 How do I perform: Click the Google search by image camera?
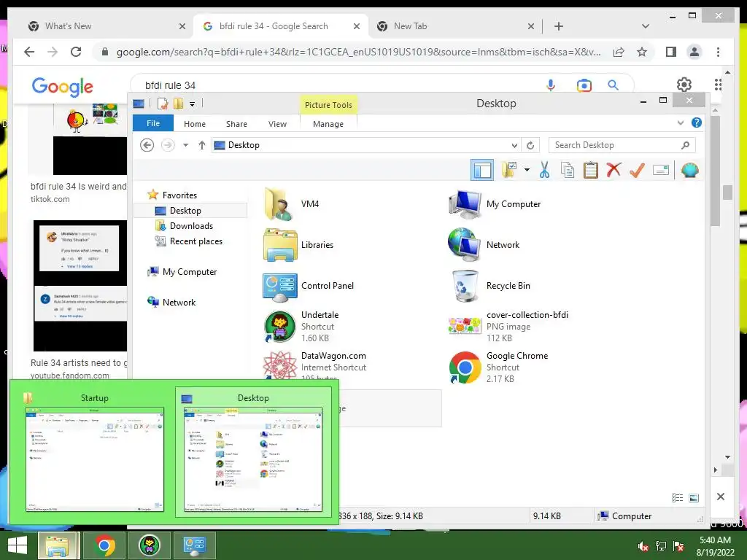584,85
